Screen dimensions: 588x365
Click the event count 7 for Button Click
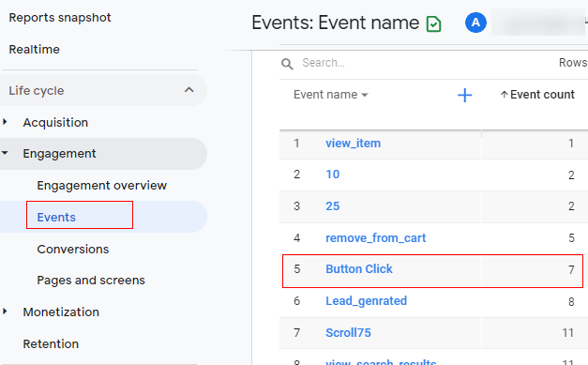(571, 269)
